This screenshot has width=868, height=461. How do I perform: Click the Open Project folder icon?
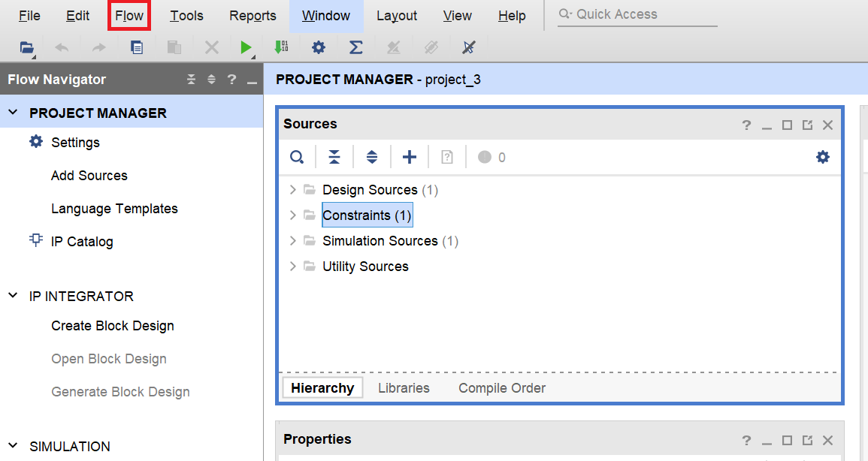click(27, 47)
